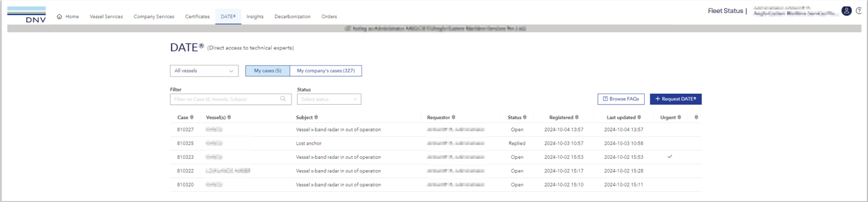Open Decarbonization menu
The height and width of the screenshot is (202, 868).
[292, 16]
